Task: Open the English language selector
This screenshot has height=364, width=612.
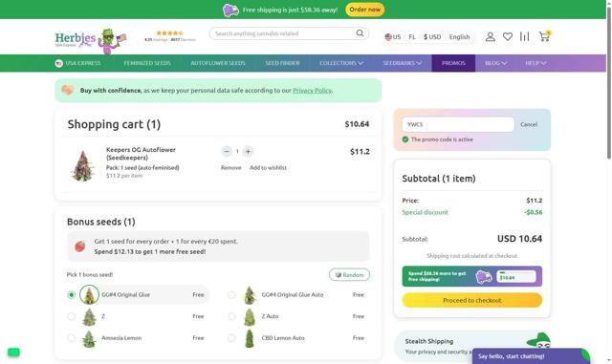Action: (459, 36)
